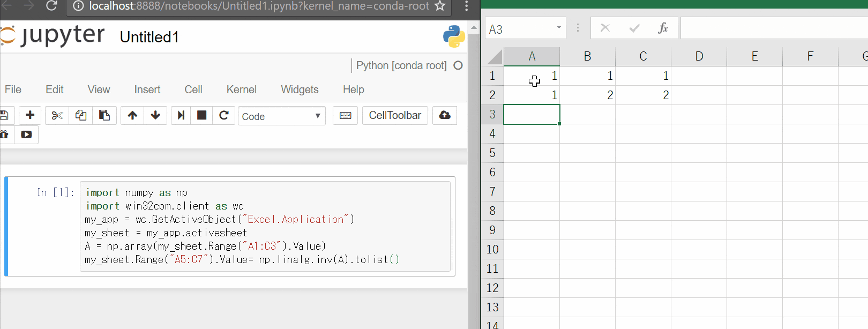Image resolution: width=868 pixels, height=329 pixels.
Task: Click the kernel idle indicator circle
Action: click(x=458, y=65)
